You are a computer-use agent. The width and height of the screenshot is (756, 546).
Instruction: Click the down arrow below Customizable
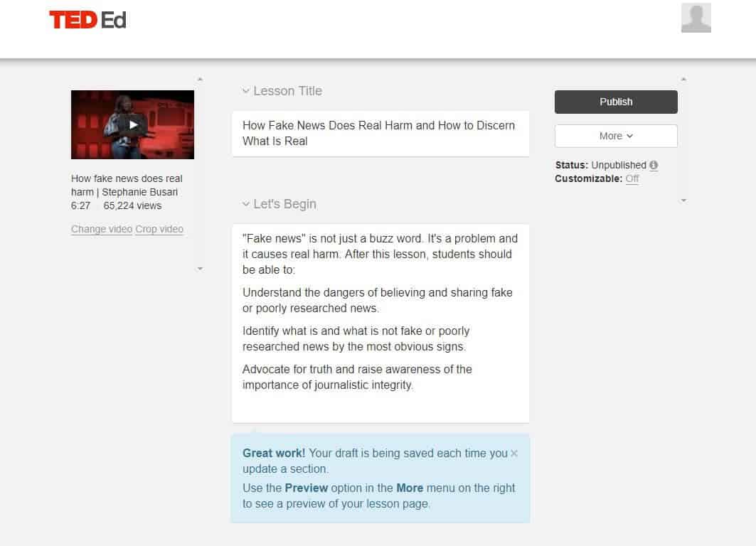click(x=683, y=200)
